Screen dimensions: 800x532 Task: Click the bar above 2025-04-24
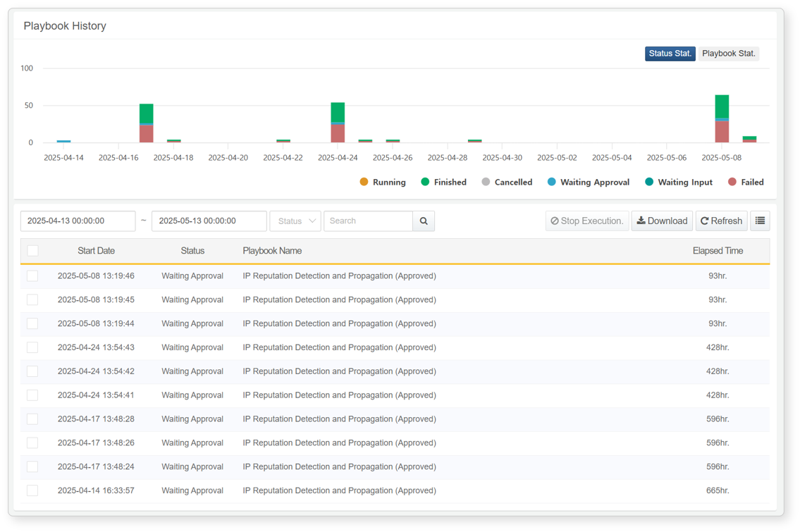point(338,123)
